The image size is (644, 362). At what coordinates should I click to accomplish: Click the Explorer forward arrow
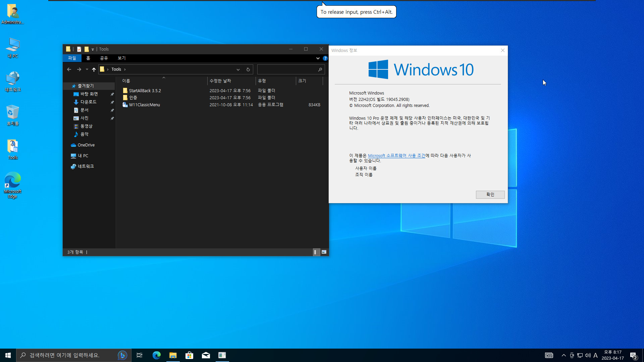point(79,69)
